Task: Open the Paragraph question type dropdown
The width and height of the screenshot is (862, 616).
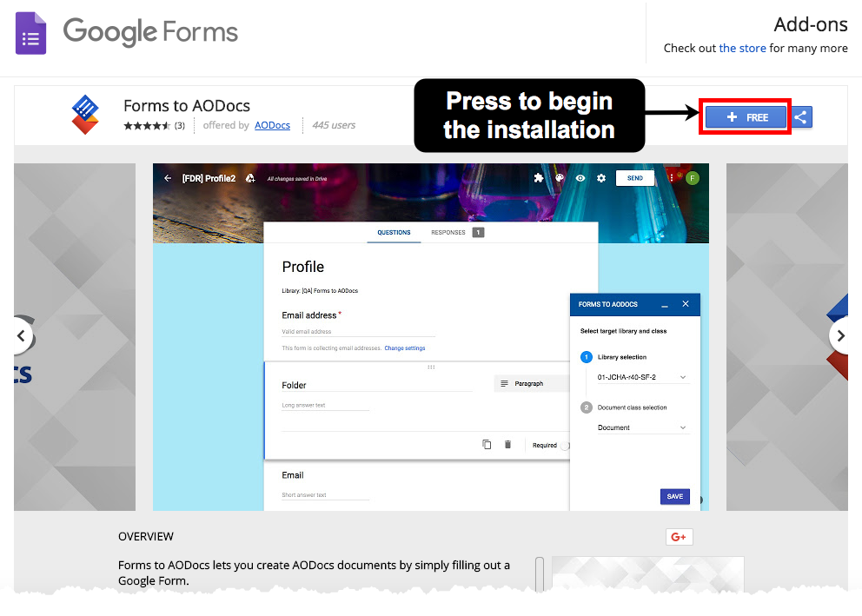Action: (531, 383)
